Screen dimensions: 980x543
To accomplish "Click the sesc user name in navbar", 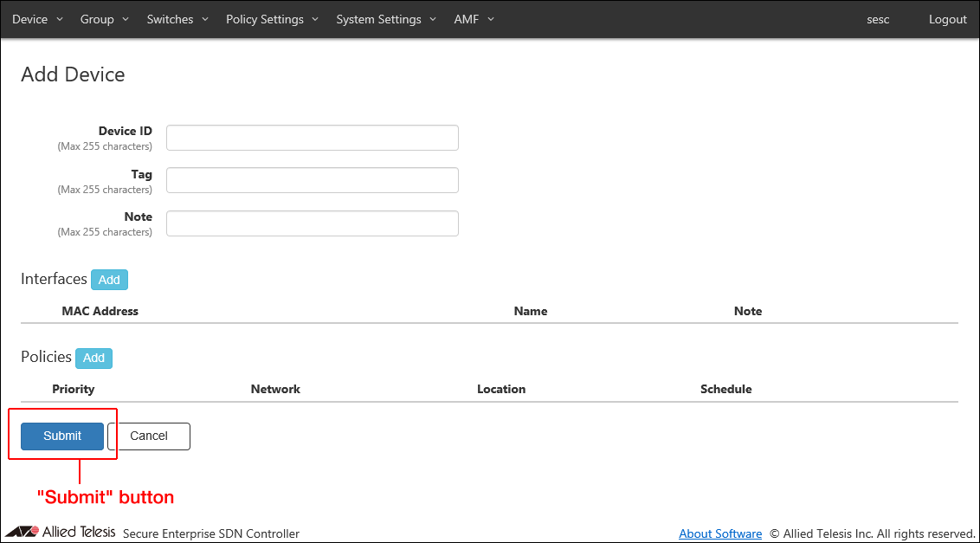I will [x=878, y=19].
